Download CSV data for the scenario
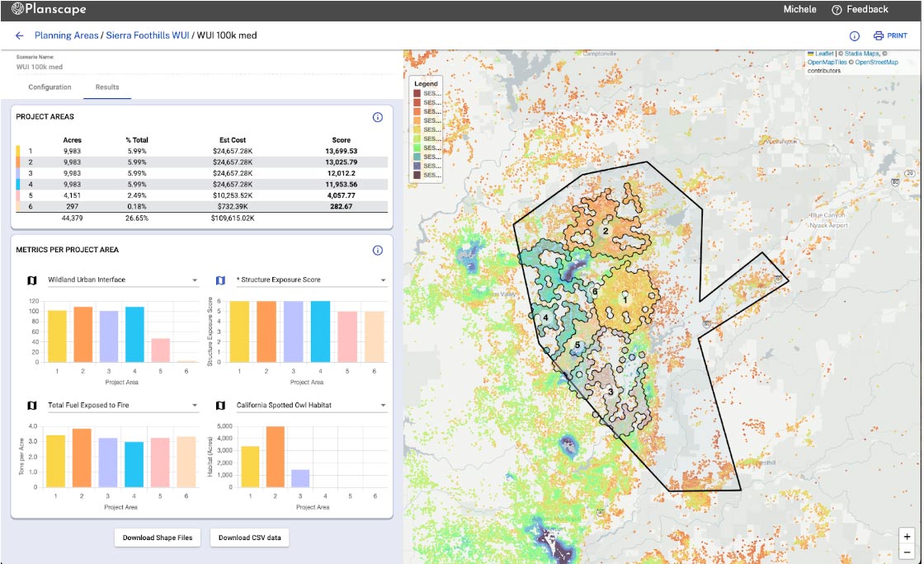Screen dimensions: 924x564 tap(250, 537)
